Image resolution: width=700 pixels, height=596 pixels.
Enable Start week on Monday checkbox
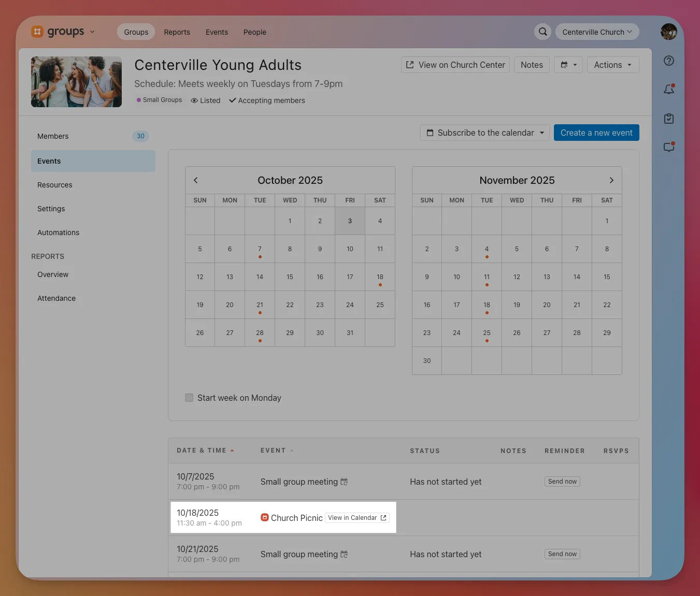(x=189, y=398)
